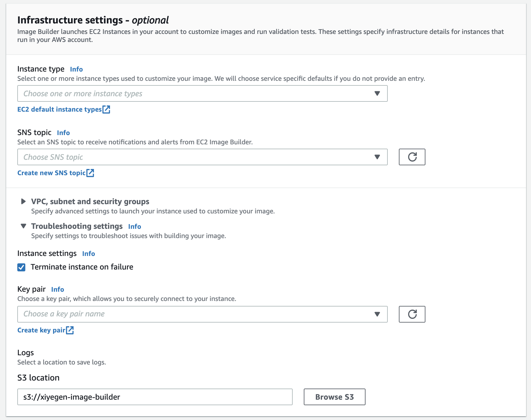Click the key pair dropdown arrow
The image size is (531, 420).
(x=377, y=314)
